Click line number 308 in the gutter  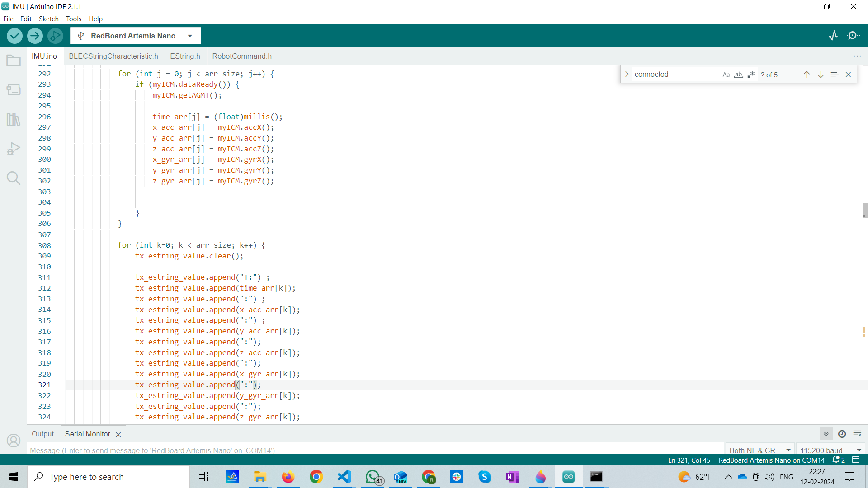(x=44, y=245)
